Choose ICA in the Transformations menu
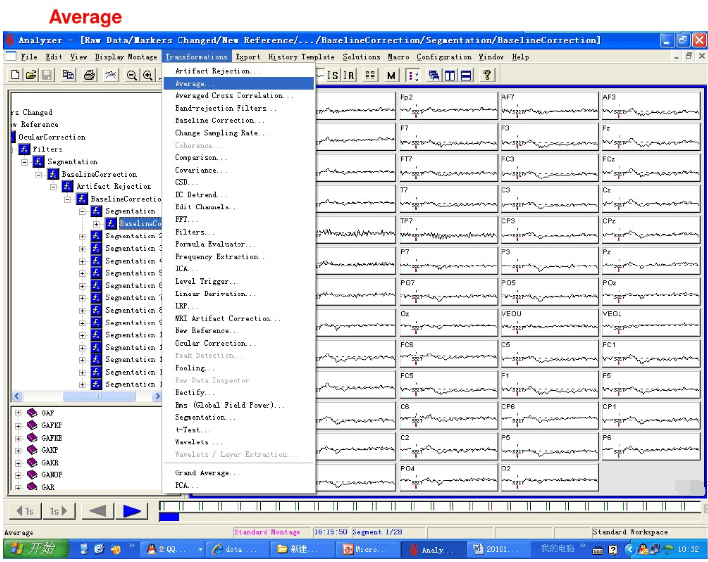The width and height of the screenshot is (708, 562). (185, 269)
